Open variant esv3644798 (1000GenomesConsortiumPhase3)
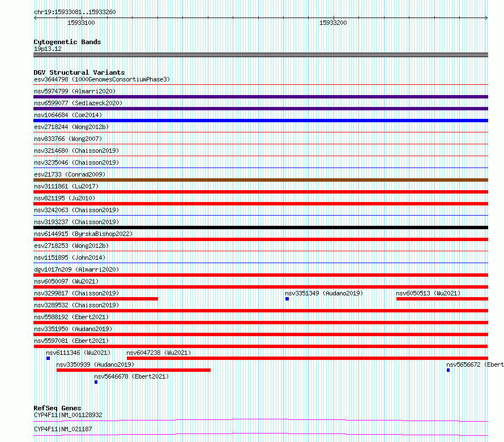This screenshot has width=504, height=442. point(102,79)
